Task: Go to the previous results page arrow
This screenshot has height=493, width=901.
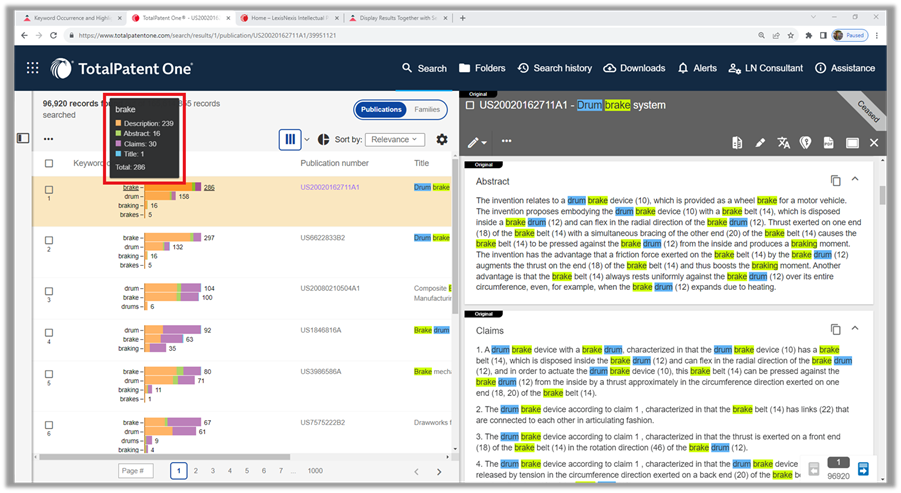Action: [417, 472]
